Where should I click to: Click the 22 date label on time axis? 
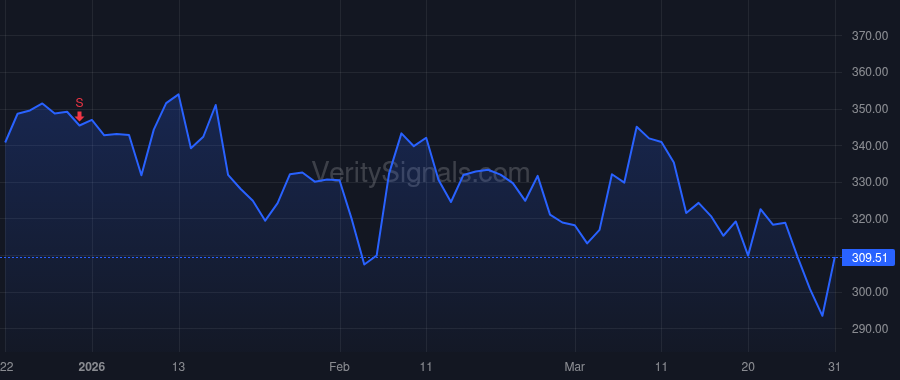click(6, 367)
